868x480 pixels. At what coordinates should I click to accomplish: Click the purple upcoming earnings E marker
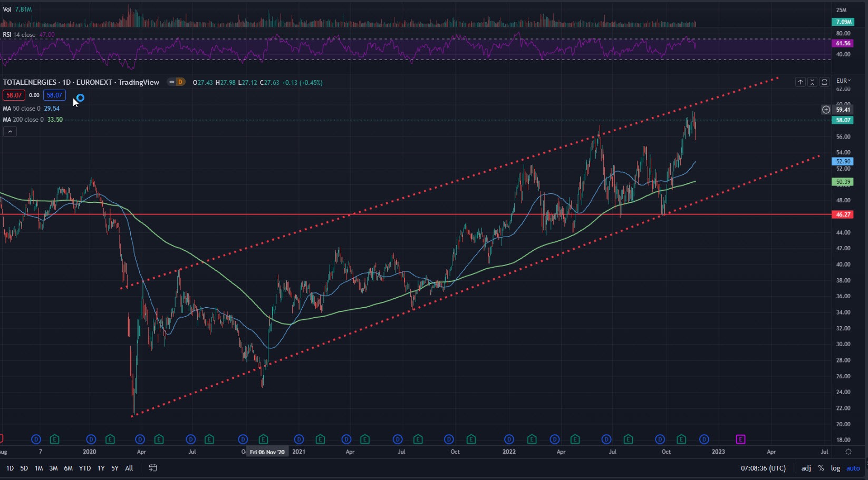(x=740, y=439)
